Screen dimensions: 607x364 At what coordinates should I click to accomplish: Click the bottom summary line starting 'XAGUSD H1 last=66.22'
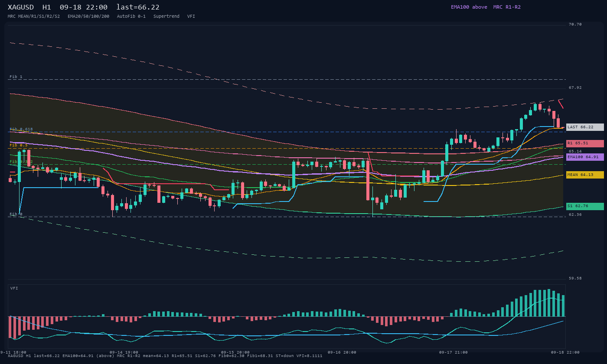pos(165,356)
